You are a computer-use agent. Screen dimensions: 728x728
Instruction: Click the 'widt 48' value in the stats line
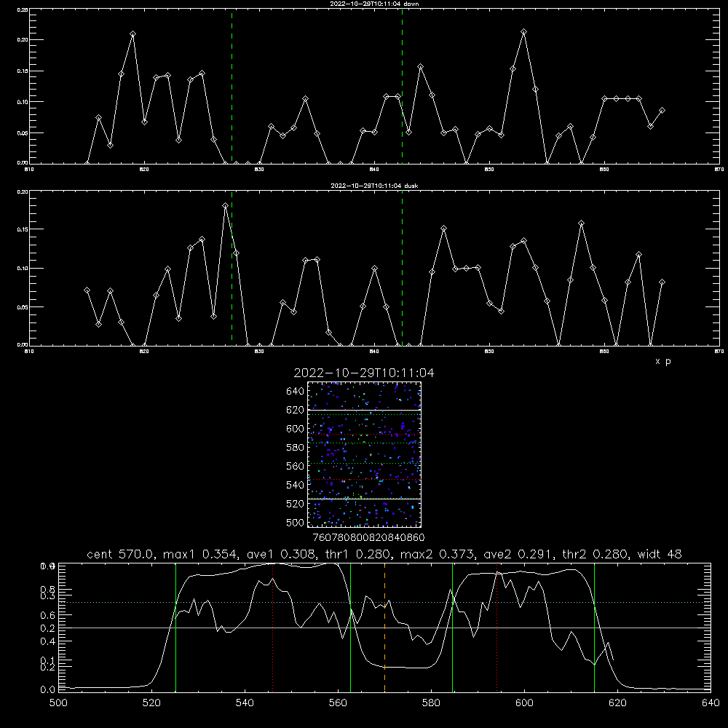[x=660, y=554]
